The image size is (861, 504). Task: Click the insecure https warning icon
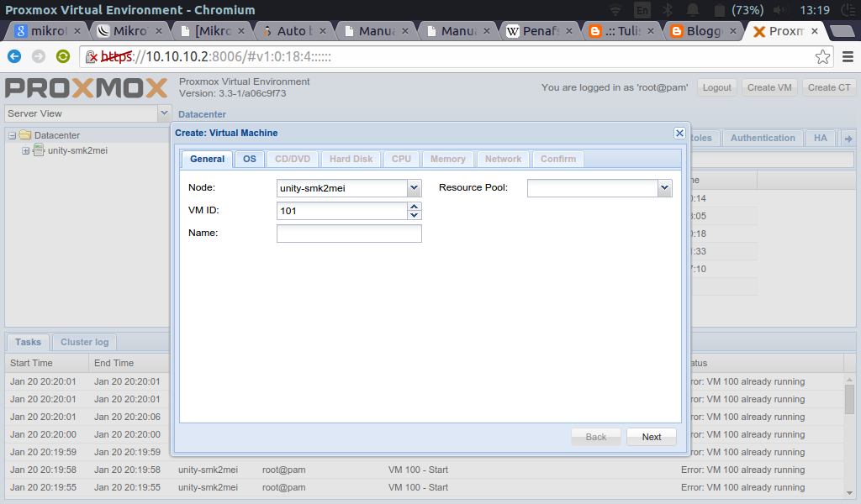point(91,56)
